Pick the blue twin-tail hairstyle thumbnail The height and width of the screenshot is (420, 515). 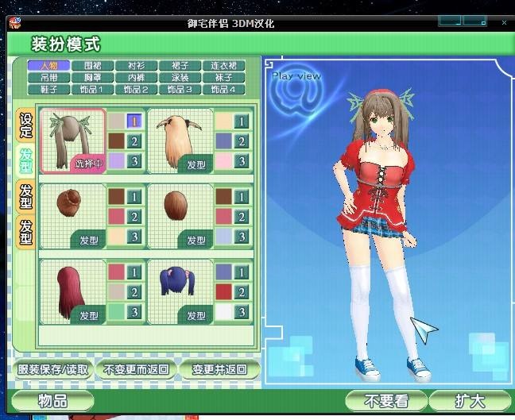(x=180, y=291)
